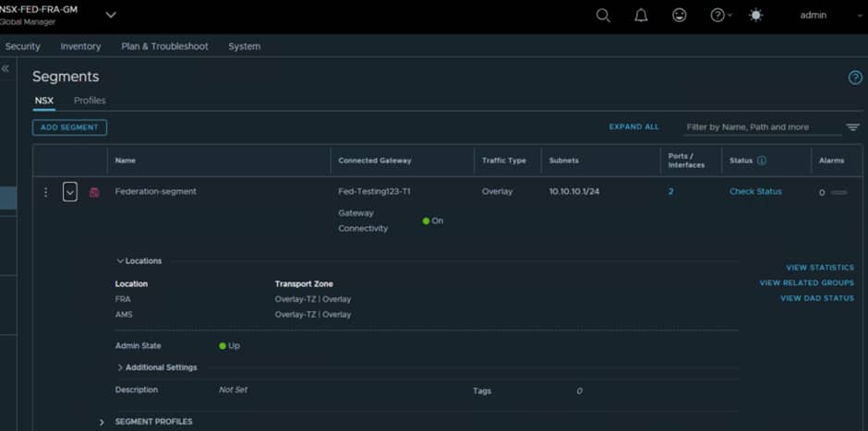Open the NSX-FED-FRA-GM manager dropdown

point(111,15)
